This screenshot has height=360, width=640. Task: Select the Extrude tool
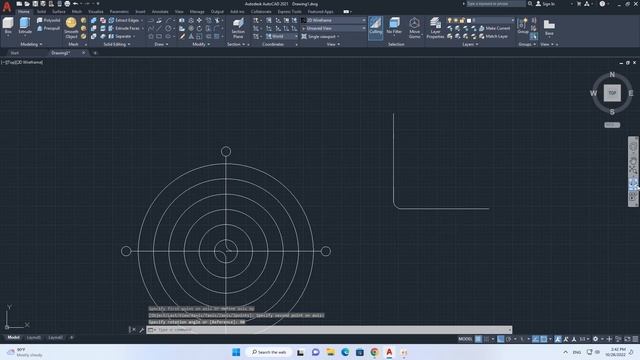point(25,26)
